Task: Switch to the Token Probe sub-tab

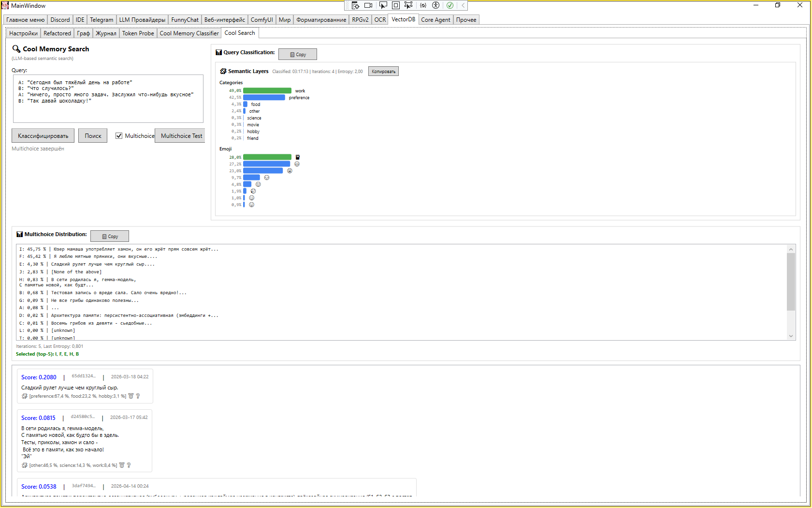Action: 138,33
